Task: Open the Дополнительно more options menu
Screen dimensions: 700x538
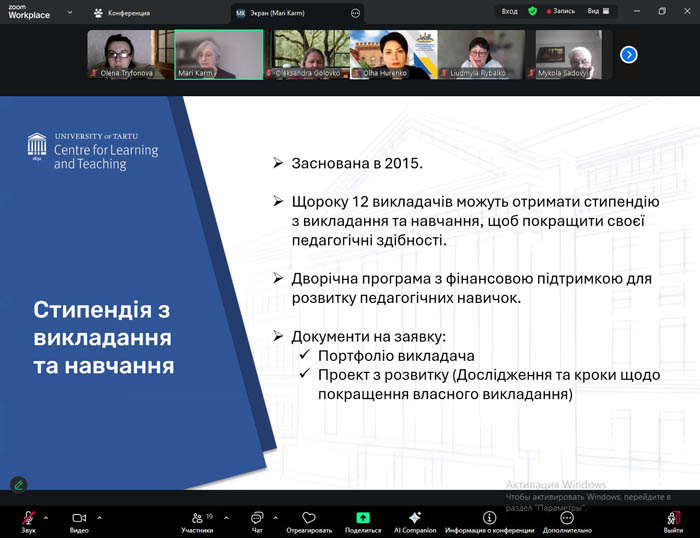Action: coord(567,519)
